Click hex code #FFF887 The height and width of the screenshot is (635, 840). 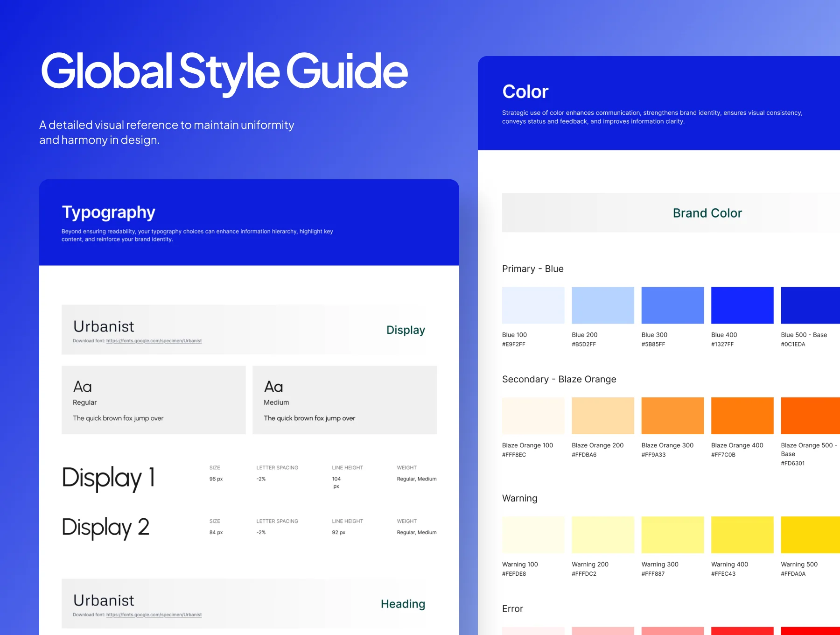pyautogui.click(x=653, y=574)
